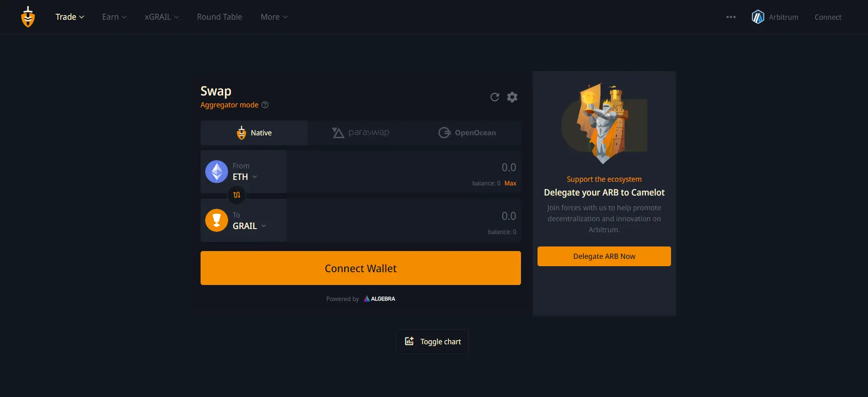
Task: Refresh swap quotes with the reload icon
Action: tap(494, 97)
